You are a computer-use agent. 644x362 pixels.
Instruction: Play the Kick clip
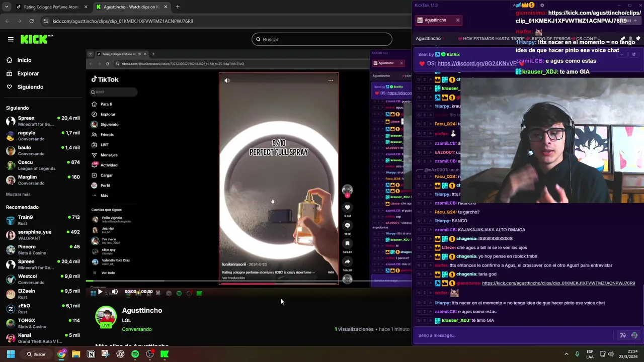100,292
